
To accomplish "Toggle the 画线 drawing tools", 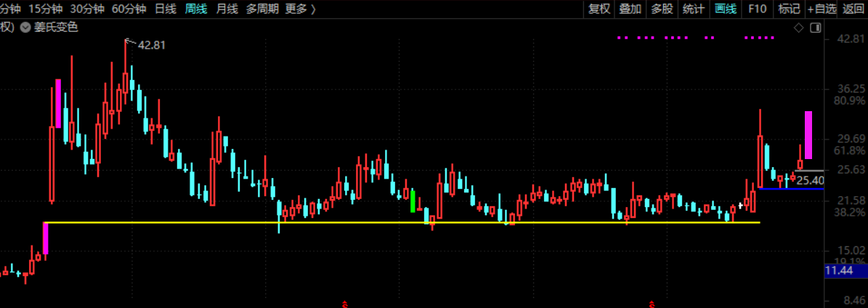I will coord(726,8).
